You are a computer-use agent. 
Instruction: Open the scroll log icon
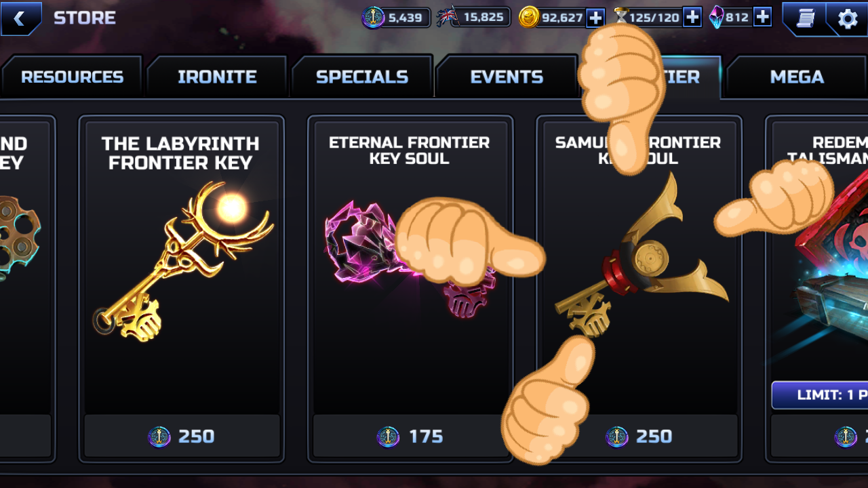pyautogui.click(x=805, y=18)
